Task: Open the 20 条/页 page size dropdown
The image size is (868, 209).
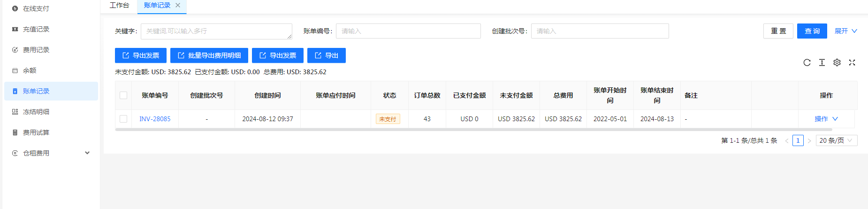Action: [x=836, y=140]
